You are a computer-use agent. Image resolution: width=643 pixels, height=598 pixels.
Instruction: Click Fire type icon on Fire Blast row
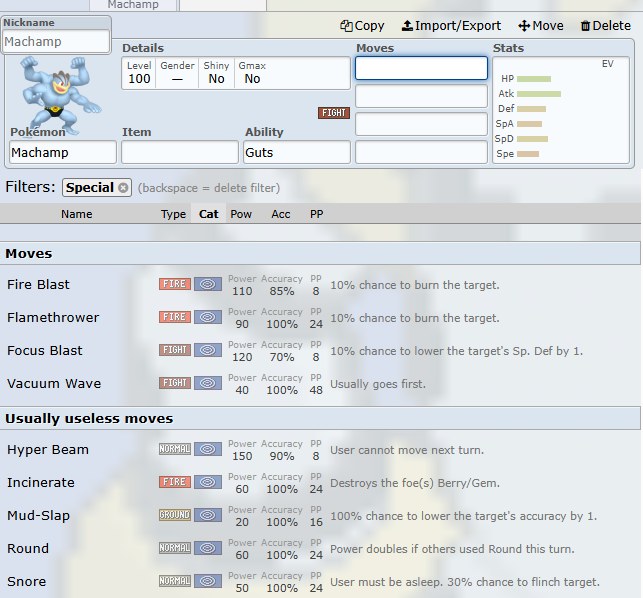(x=175, y=284)
